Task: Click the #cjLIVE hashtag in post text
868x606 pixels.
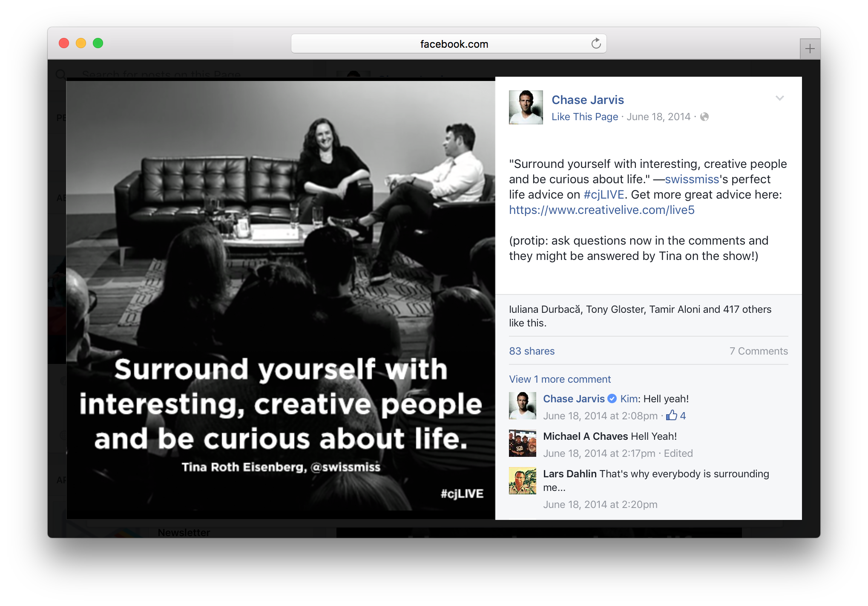Action: tap(604, 195)
